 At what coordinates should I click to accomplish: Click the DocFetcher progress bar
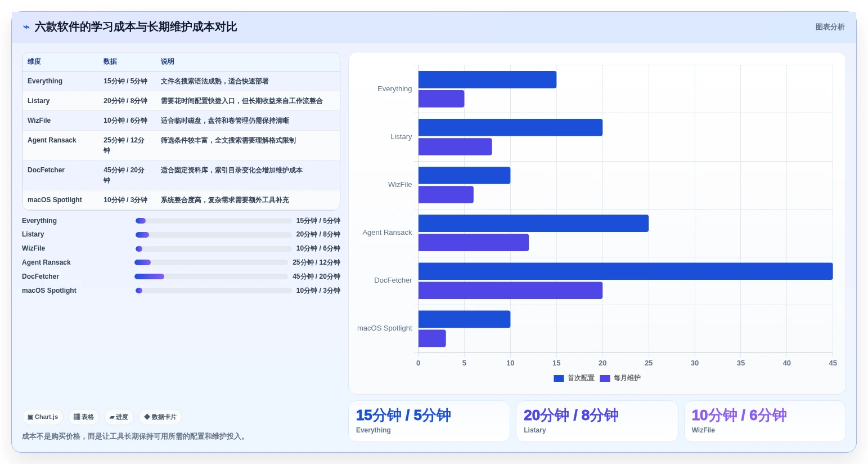pyautogui.click(x=211, y=276)
